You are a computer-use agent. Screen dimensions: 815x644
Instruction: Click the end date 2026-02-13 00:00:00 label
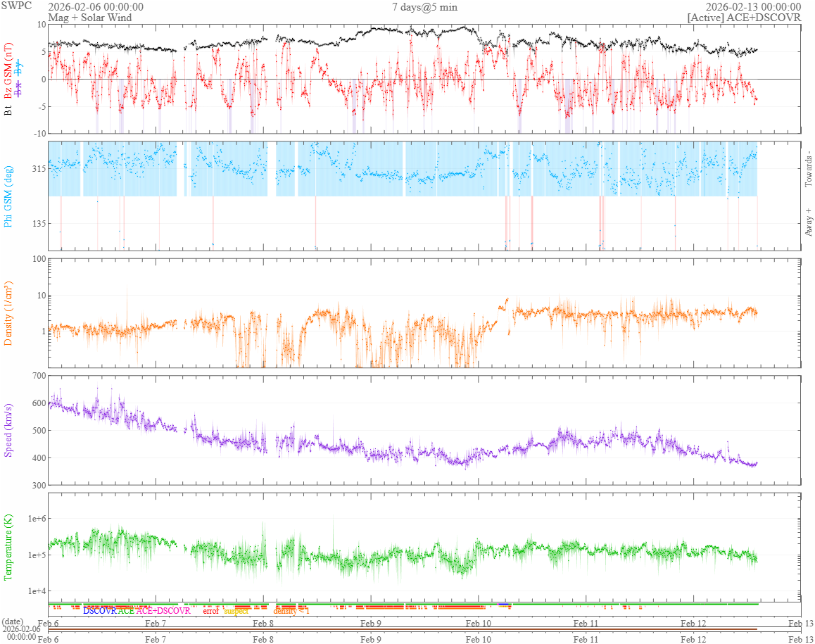click(x=753, y=7)
